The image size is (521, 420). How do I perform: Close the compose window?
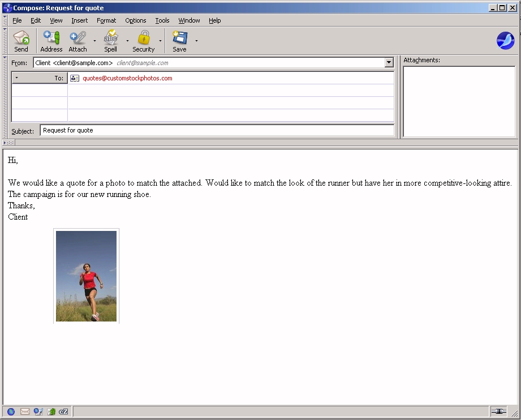click(513, 8)
